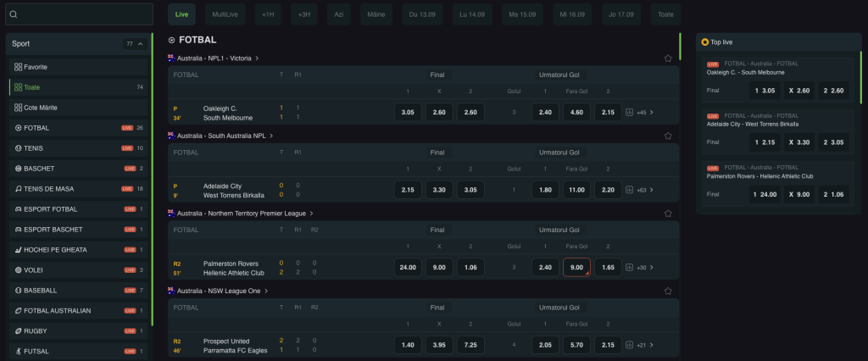The width and height of the screenshot is (868, 361).
Task: Open statistics icon for Palmerston Rovers match
Action: 630,268
